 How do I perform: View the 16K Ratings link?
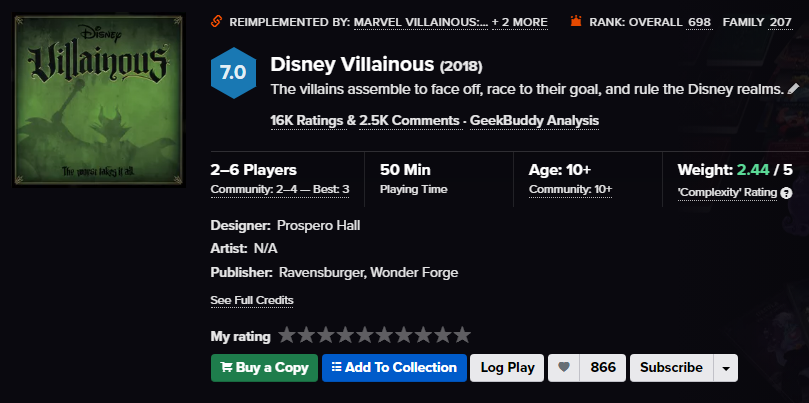pyautogui.click(x=309, y=120)
